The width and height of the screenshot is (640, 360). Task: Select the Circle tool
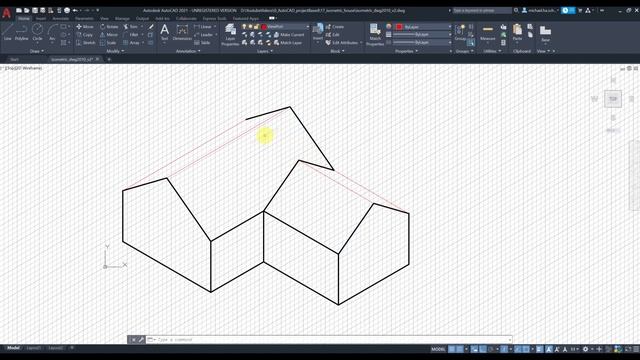click(x=37, y=32)
